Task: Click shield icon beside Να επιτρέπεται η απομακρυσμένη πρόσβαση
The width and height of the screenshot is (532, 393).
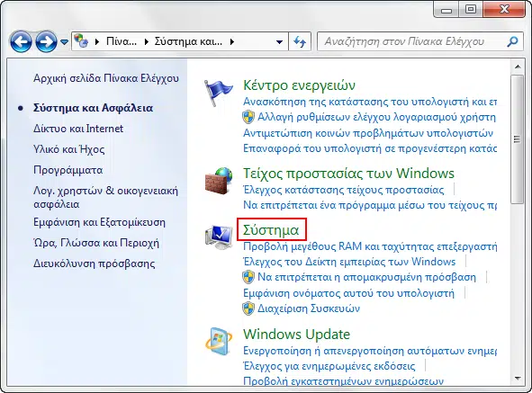Action: 248,277
